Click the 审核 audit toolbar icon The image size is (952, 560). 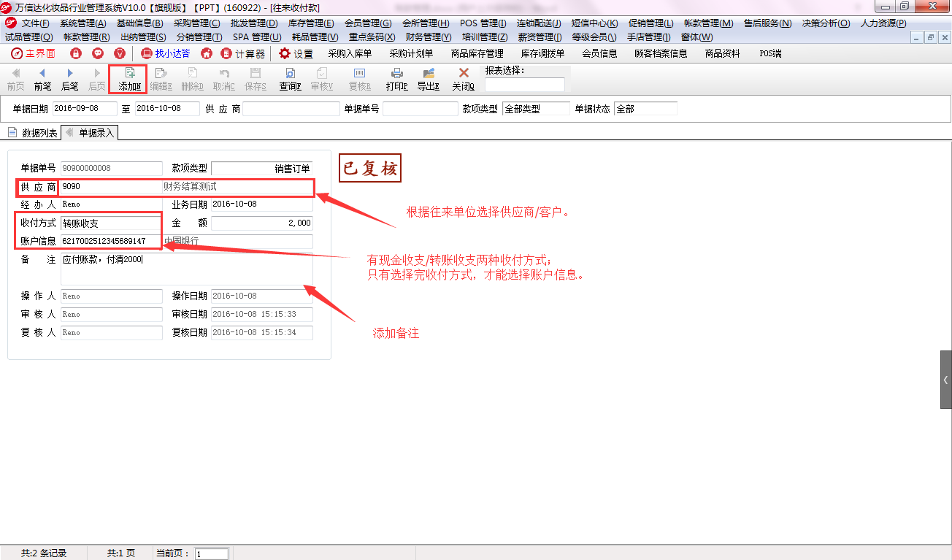[x=322, y=79]
